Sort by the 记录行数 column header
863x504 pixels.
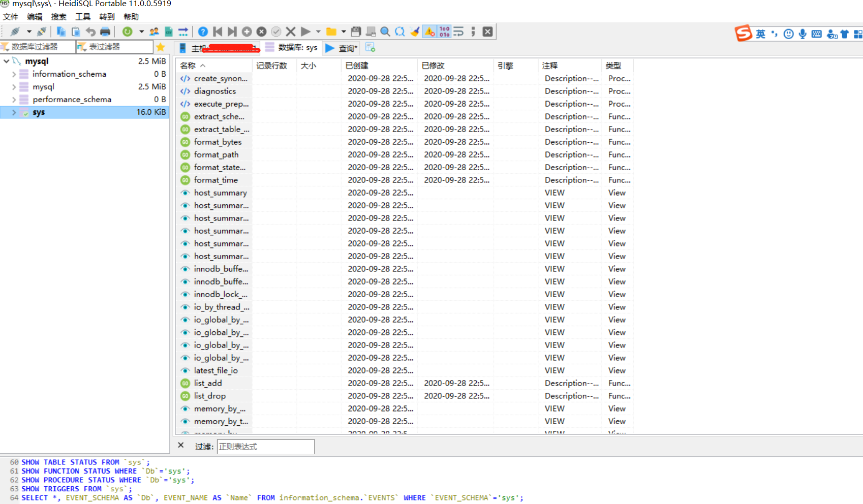(x=274, y=66)
